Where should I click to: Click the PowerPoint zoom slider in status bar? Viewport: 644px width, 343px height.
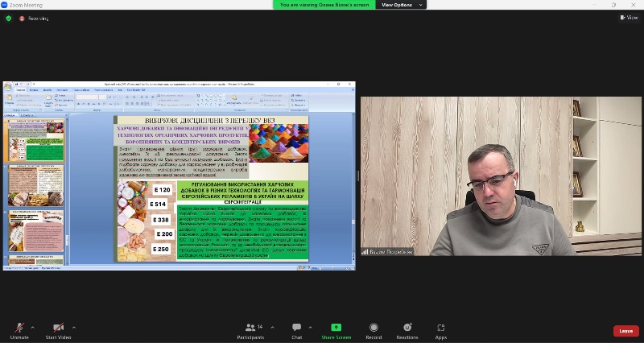pyautogui.click(x=332, y=268)
